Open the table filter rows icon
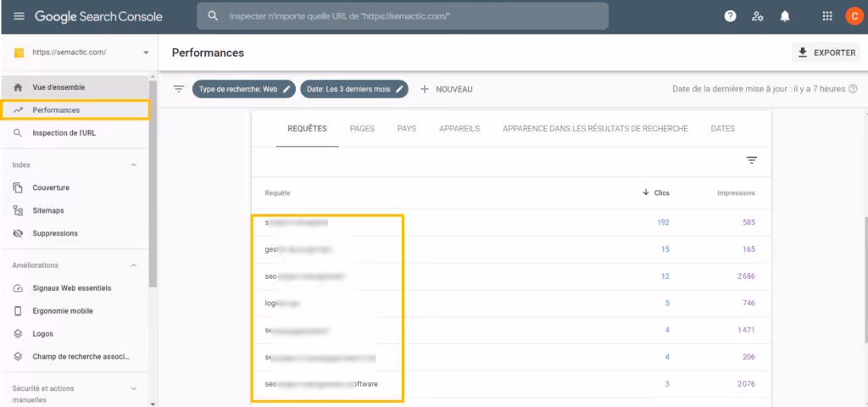This screenshot has width=868, height=407. 751,160
